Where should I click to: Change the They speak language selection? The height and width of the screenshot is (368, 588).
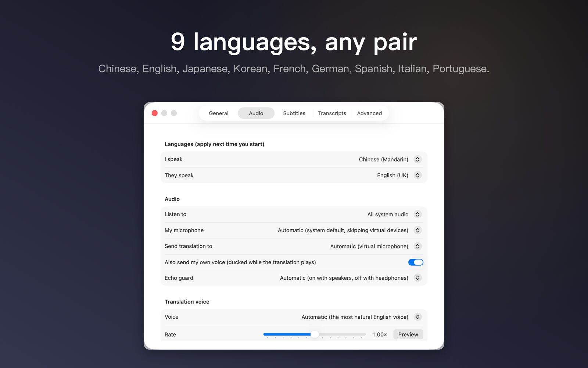(x=417, y=176)
